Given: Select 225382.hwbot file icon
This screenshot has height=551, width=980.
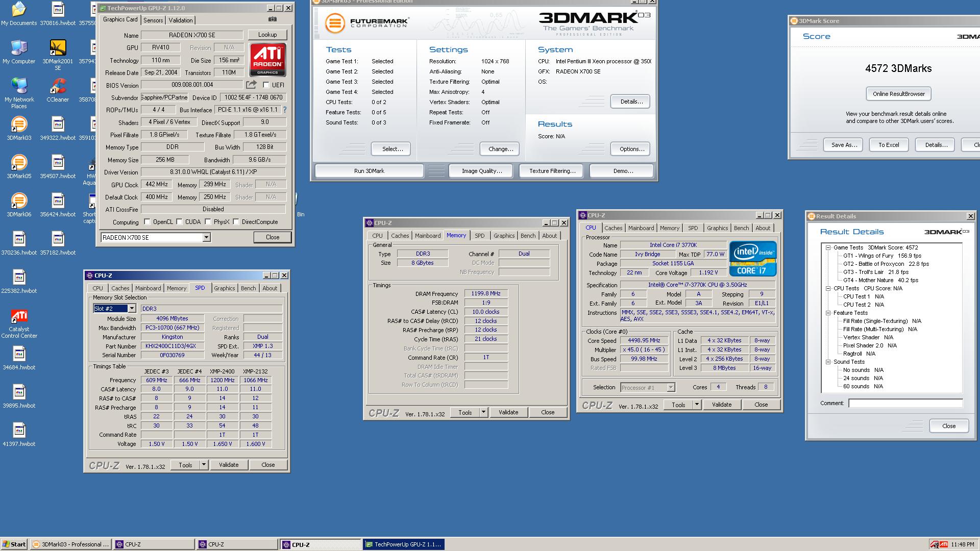Looking at the screenshot, I should pos(19,282).
